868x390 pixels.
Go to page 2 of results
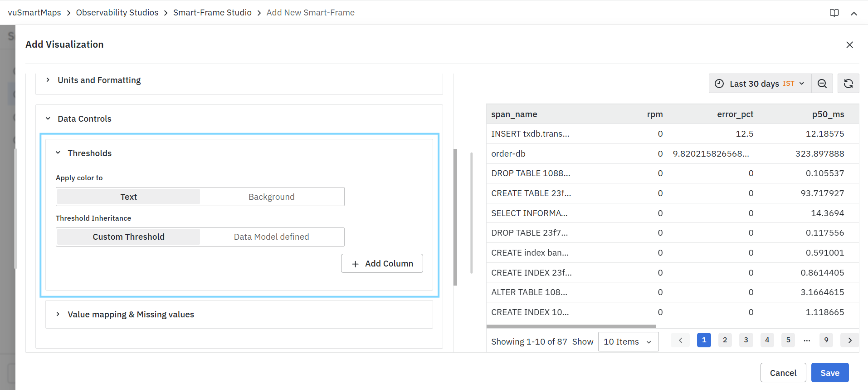click(x=725, y=340)
